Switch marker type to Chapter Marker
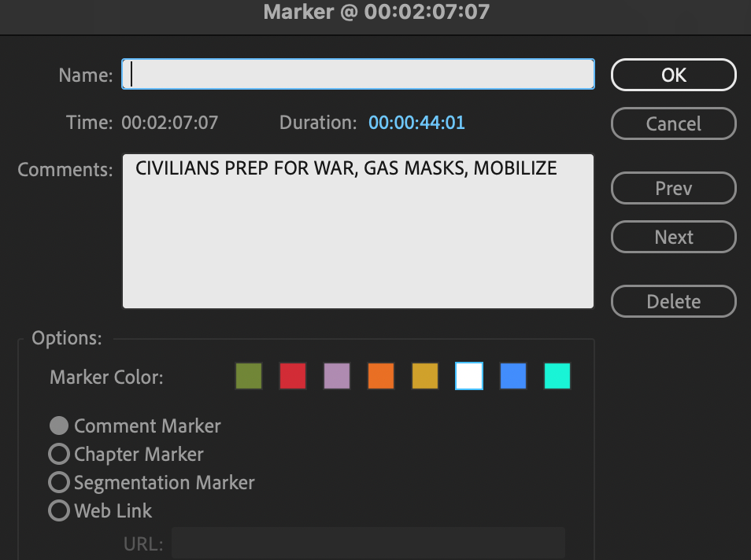 59,454
